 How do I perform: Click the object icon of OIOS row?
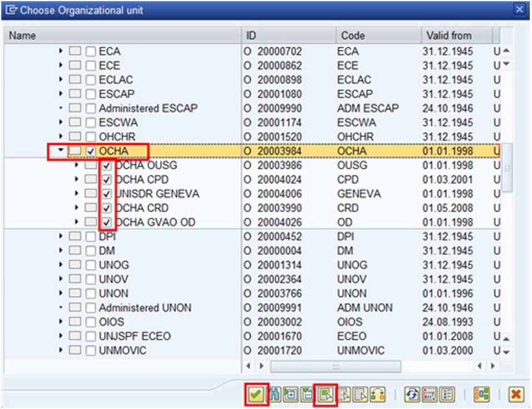(x=74, y=322)
